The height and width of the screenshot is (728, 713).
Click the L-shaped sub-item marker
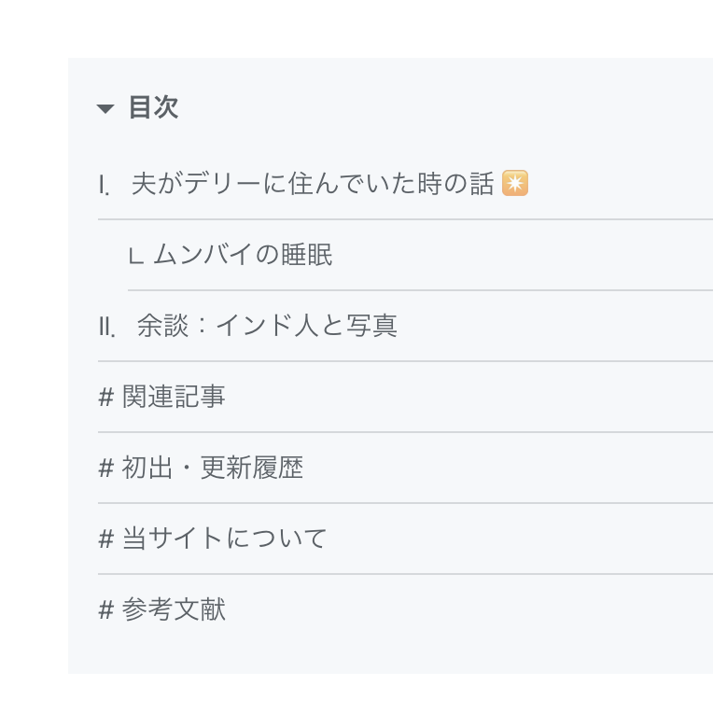click(136, 256)
